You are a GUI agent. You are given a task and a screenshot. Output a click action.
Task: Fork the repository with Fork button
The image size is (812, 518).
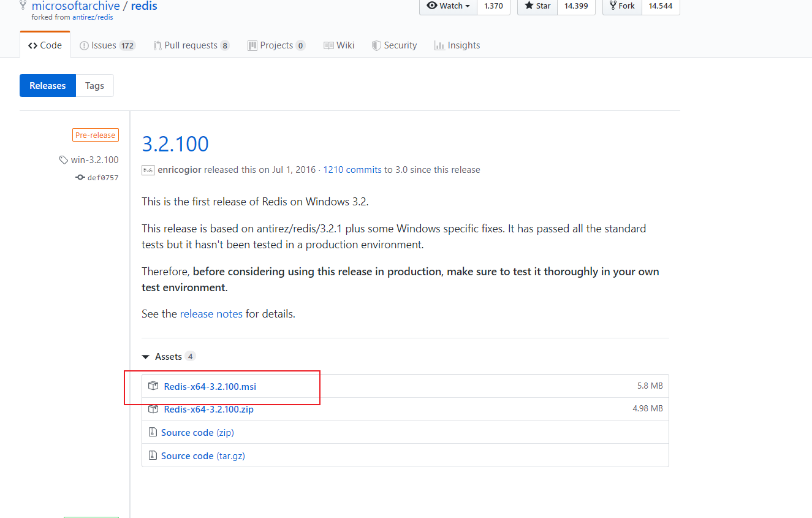(623, 6)
